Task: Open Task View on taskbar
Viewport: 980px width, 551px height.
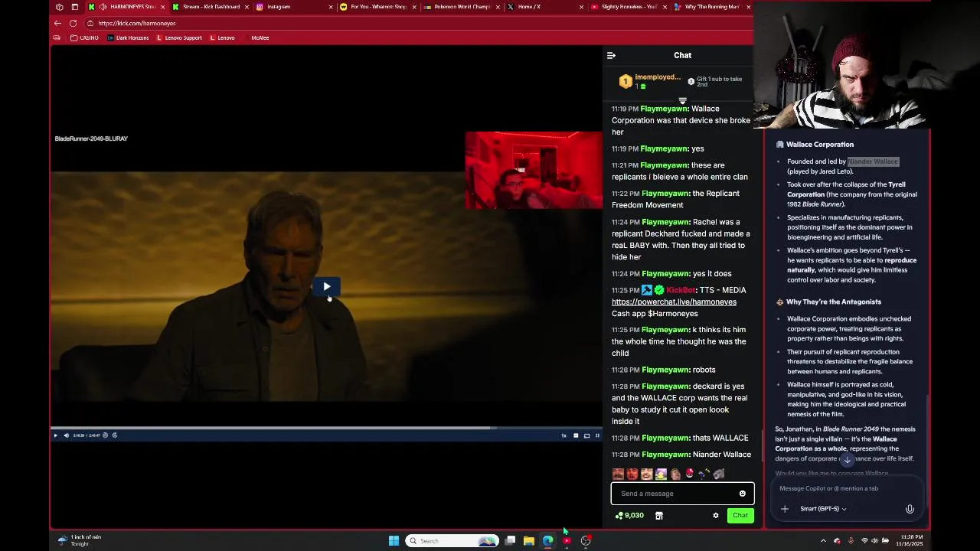Action: click(510, 541)
